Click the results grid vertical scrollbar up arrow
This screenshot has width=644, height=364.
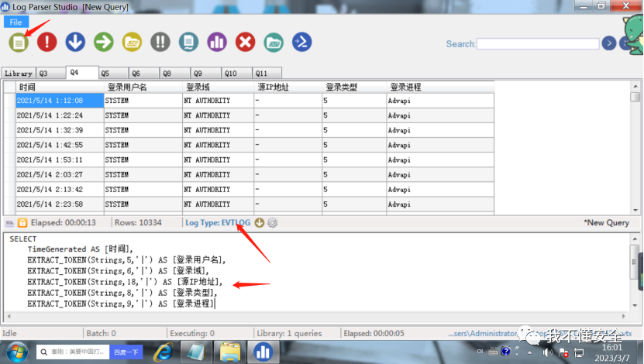coord(635,86)
